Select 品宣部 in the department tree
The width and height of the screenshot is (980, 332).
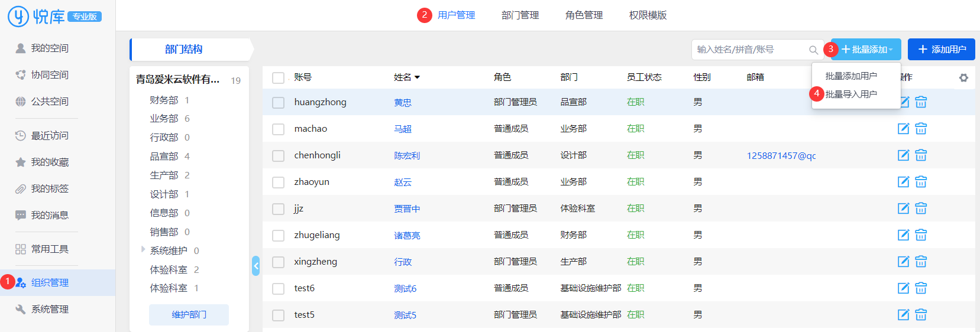click(164, 157)
